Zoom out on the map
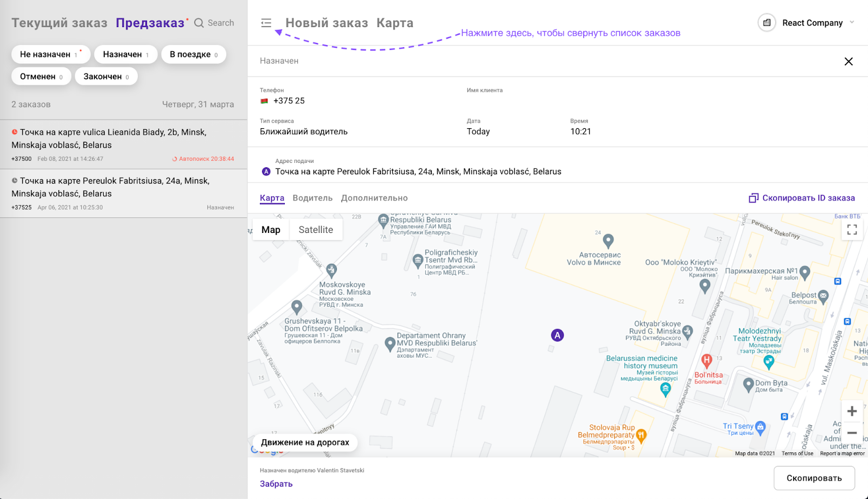Viewport: 868px width, 499px height. pyautogui.click(x=852, y=433)
